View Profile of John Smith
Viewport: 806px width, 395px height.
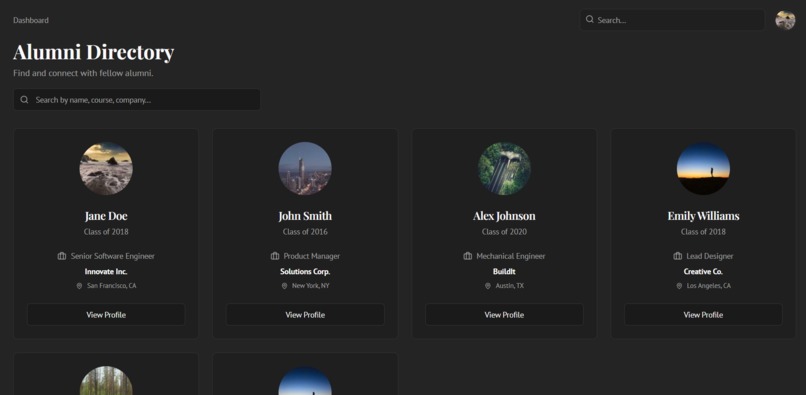(305, 315)
